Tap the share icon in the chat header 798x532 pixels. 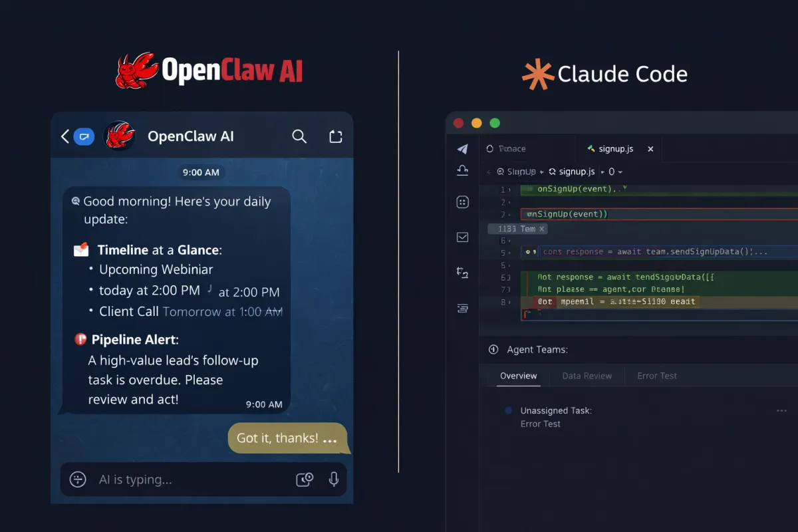[x=336, y=136]
